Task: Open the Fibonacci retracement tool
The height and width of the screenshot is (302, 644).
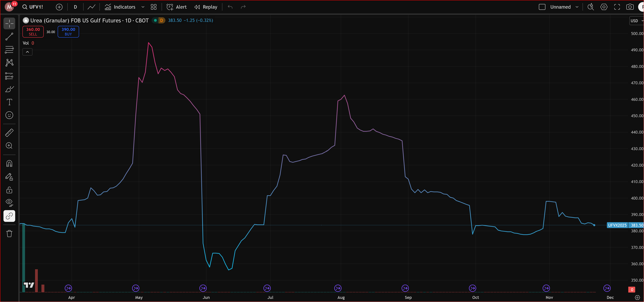Action: (x=9, y=49)
